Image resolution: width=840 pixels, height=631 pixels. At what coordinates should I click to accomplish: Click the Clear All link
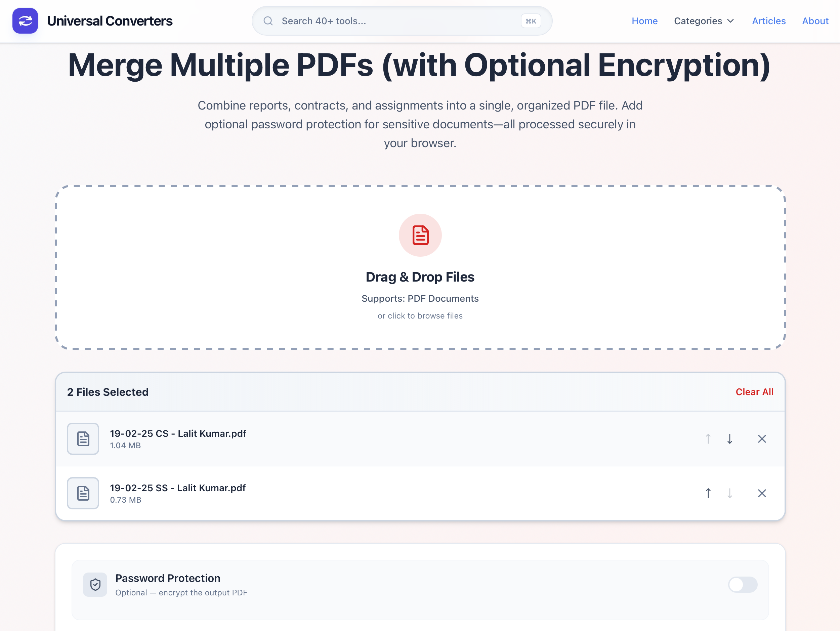tap(754, 392)
